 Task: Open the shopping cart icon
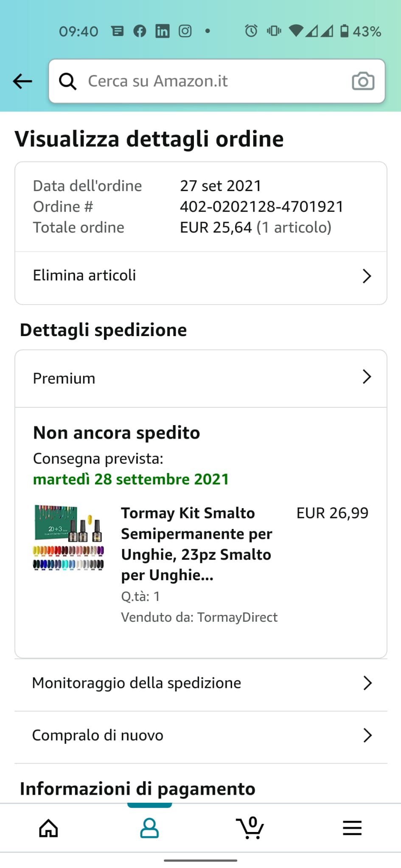click(250, 827)
